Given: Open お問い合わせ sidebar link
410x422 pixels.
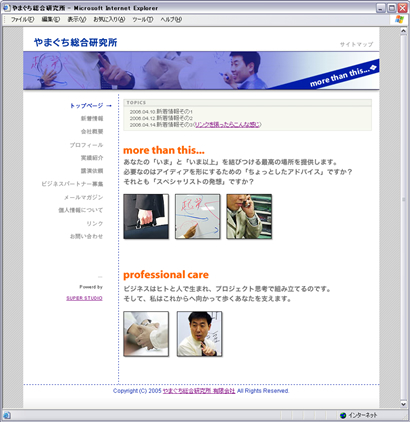Looking at the screenshot, I should point(86,236).
